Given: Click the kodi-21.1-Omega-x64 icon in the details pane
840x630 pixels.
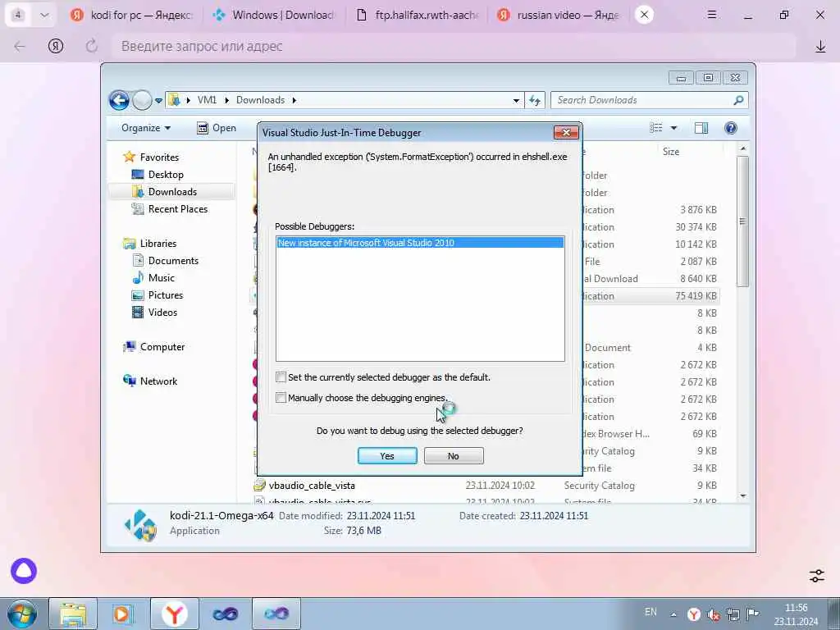Looking at the screenshot, I should click(x=139, y=525).
